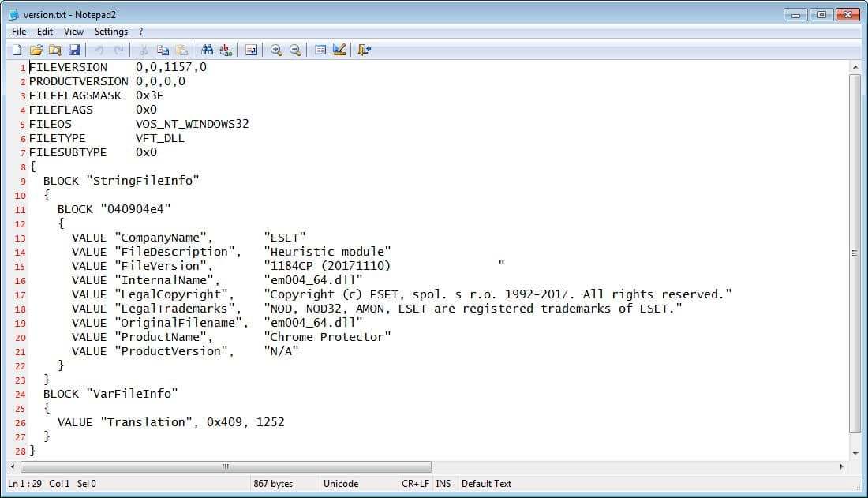This screenshot has width=868, height=498.
Task: Open the Edit menu
Action: (45, 32)
